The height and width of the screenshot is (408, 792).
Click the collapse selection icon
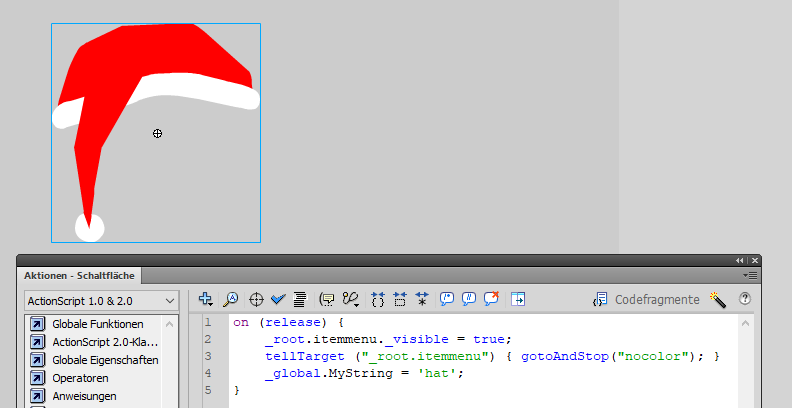point(400,299)
